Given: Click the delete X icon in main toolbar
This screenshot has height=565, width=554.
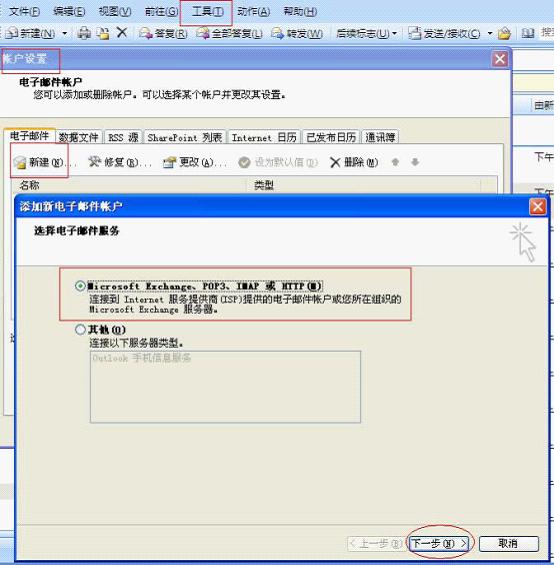Looking at the screenshot, I should 122,33.
